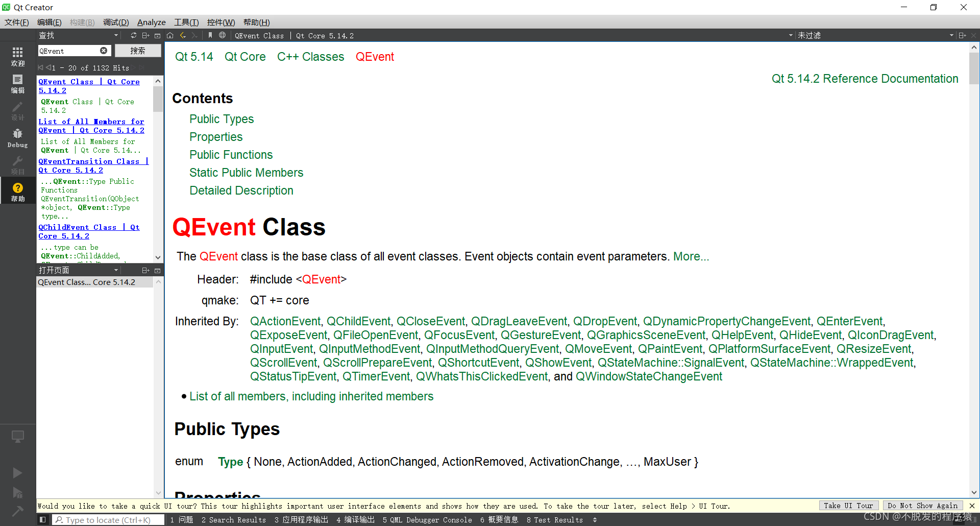The image size is (980, 526).
Task: Clear the QEvent search field
Action: tap(104, 51)
